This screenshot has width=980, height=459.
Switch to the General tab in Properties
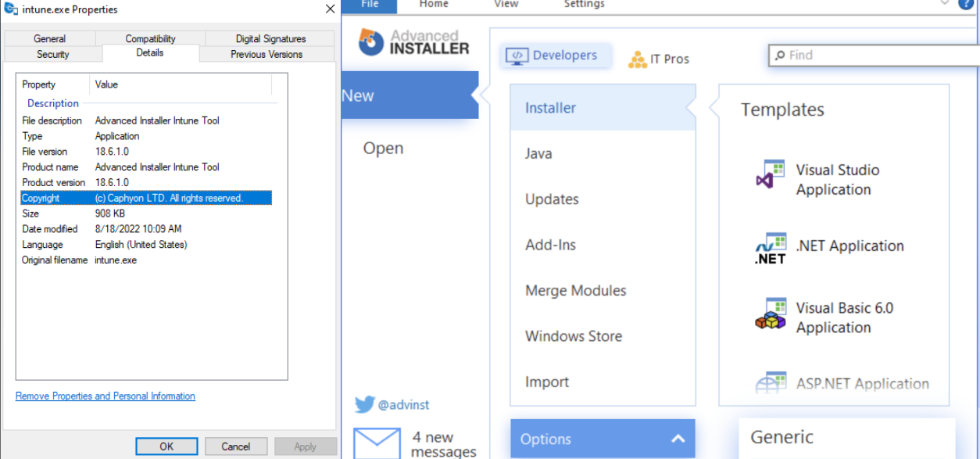pos(50,38)
